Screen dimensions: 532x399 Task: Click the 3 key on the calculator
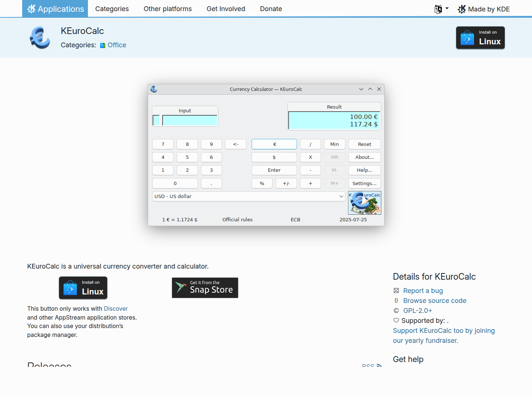[211, 170]
